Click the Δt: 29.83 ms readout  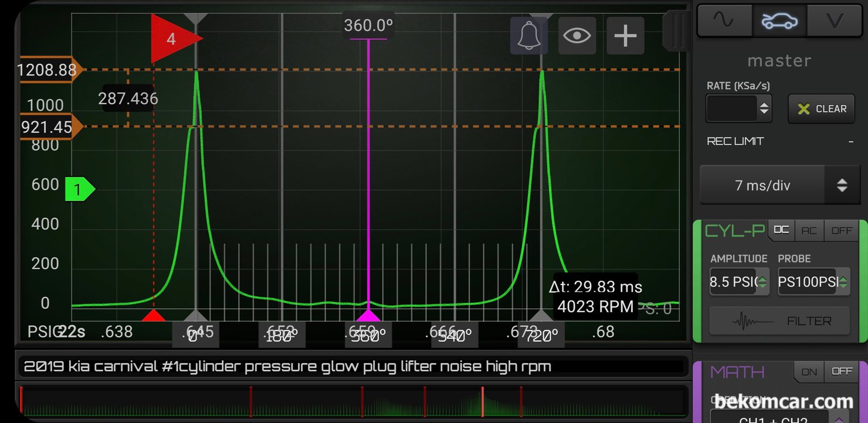click(596, 287)
